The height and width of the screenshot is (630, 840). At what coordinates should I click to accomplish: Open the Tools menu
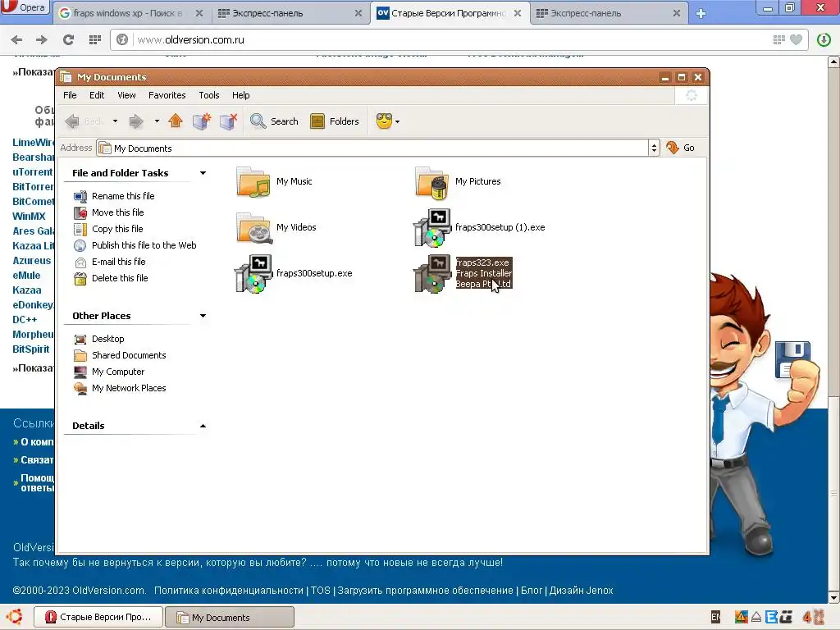(x=209, y=95)
